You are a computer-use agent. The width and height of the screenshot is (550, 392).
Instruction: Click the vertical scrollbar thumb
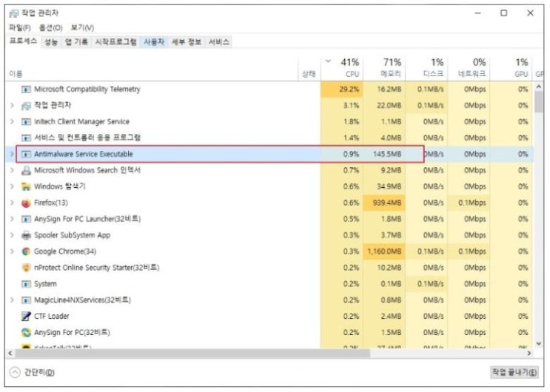(539, 101)
